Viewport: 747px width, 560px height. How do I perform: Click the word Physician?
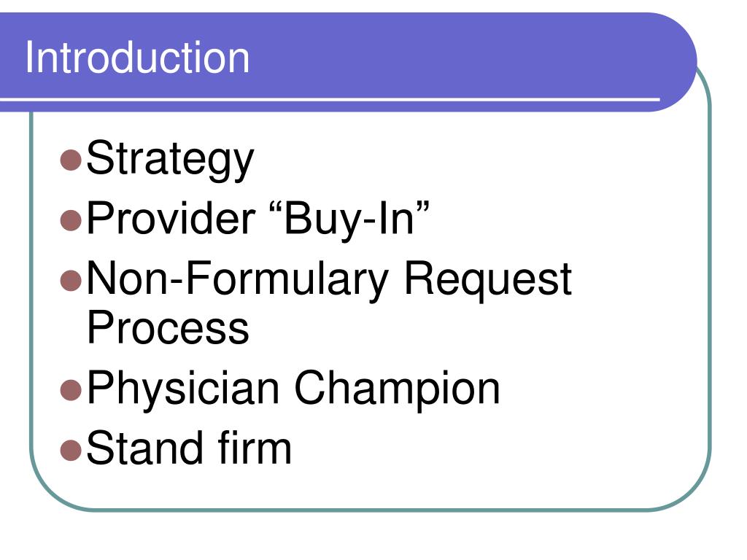[182, 389]
